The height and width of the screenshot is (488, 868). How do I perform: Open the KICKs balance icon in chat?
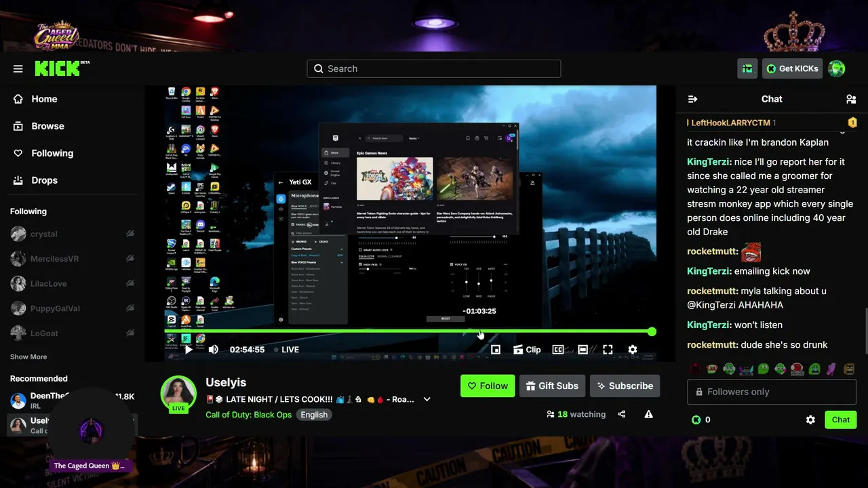pyautogui.click(x=696, y=420)
